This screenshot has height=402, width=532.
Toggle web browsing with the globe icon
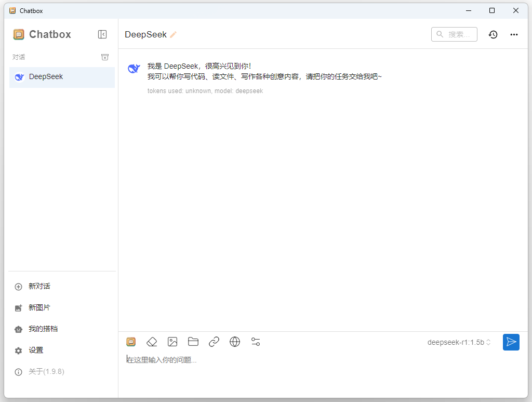point(235,342)
